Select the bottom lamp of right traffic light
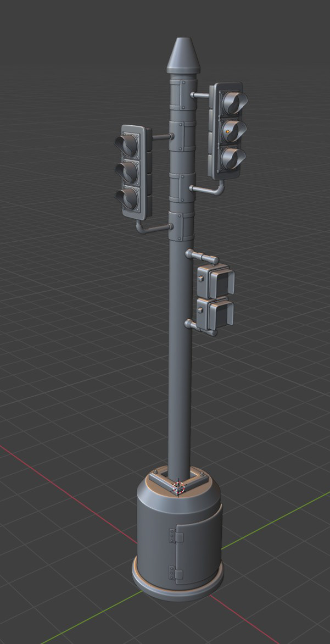The width and height of the screenshot is (330, 644). 233,158
